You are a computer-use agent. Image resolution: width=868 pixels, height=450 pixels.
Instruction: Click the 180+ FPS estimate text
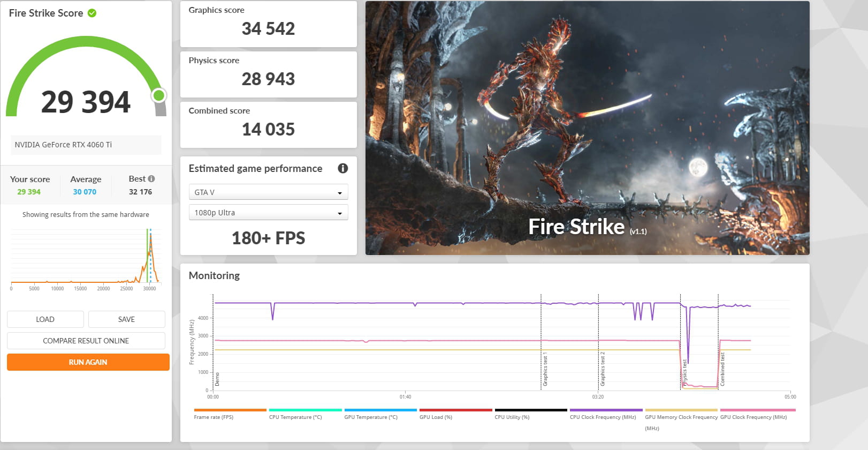click(268, 238)
